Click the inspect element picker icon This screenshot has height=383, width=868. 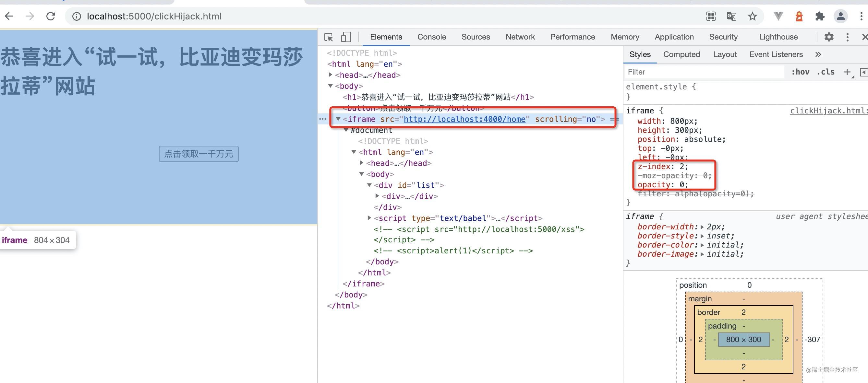pos(329,37)
